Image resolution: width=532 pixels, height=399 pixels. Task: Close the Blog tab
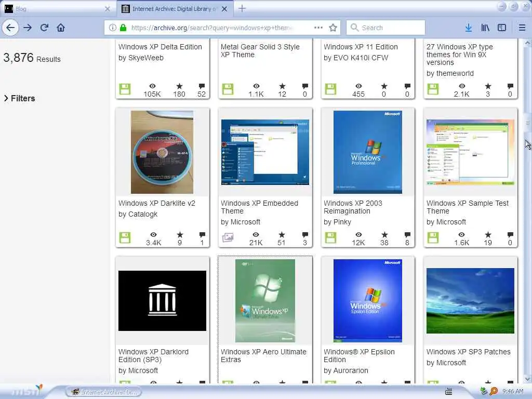[x=107, y=9]
